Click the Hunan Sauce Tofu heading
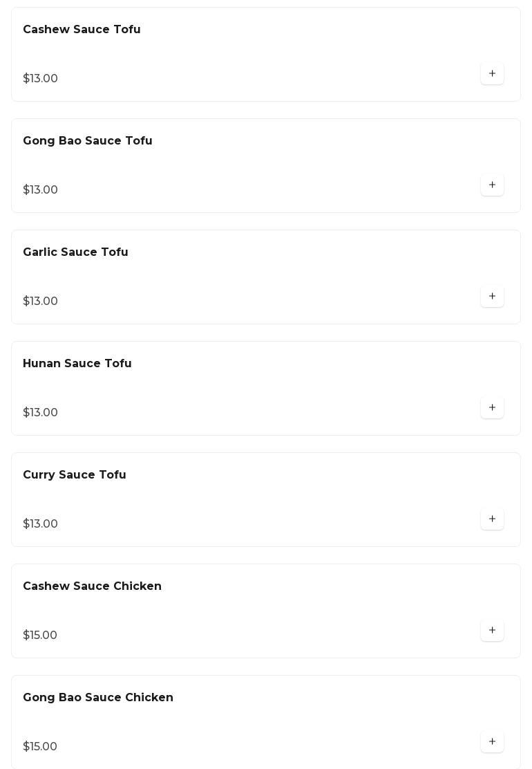The width and height of the screenshot is (532, 769). point(77,364)
